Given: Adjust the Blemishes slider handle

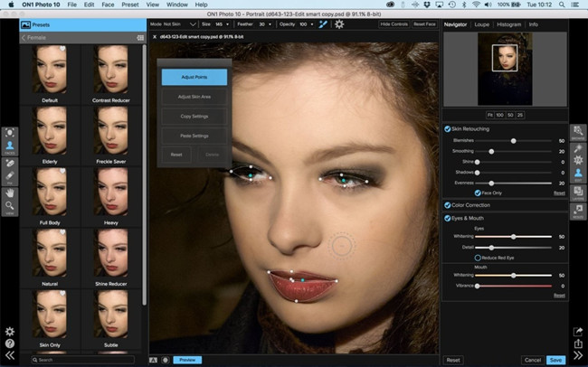Looking at the screenshot, I should (x=514, y=141).
